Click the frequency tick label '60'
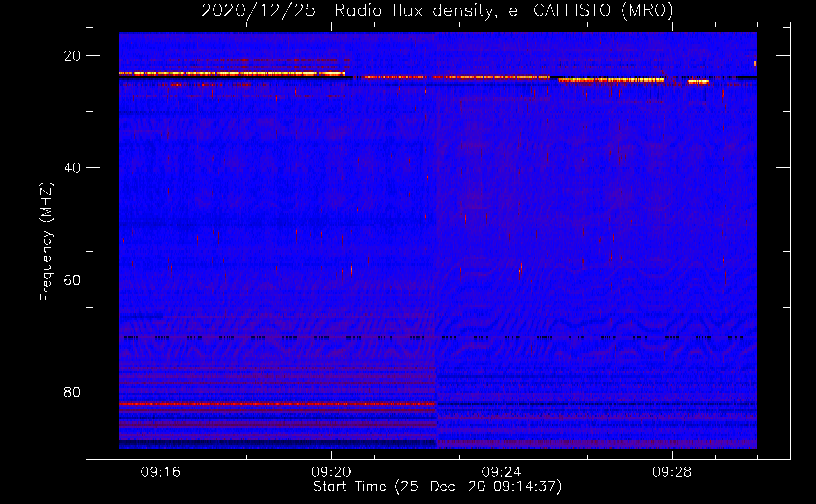 (72, 280)
